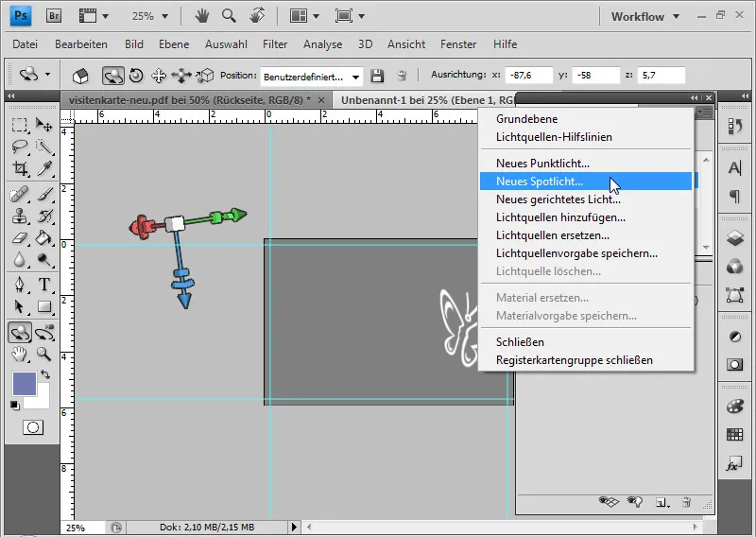Image resolution: width=756 pixels, height=537 pixels.
Task: Choose Neues Punktlicht from the panel menu
Action: point(586,164)
